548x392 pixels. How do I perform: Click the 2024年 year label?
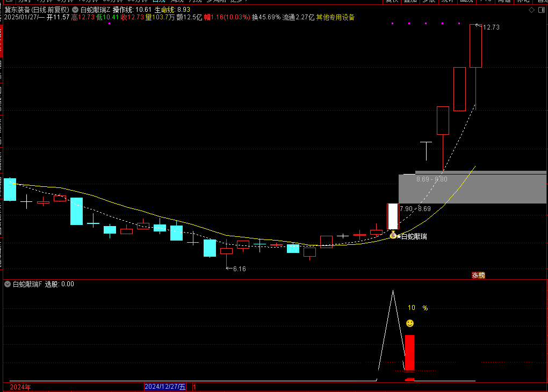(20, 387)
